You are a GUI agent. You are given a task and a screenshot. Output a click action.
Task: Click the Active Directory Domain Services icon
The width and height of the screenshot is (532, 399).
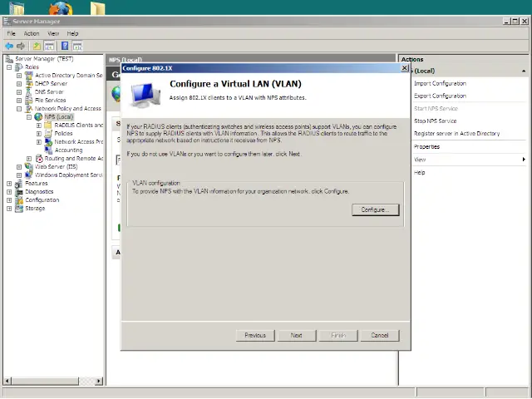pyautogui.click(x=29, y=76)
